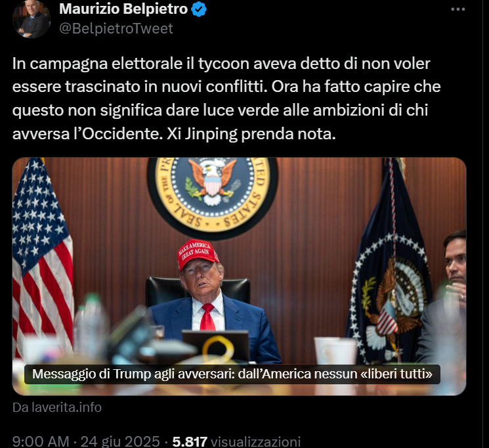Open Maurizio Belpietro's profile avatar
Viewport: 489px width, 448px height.
click(x=32, y=19)
